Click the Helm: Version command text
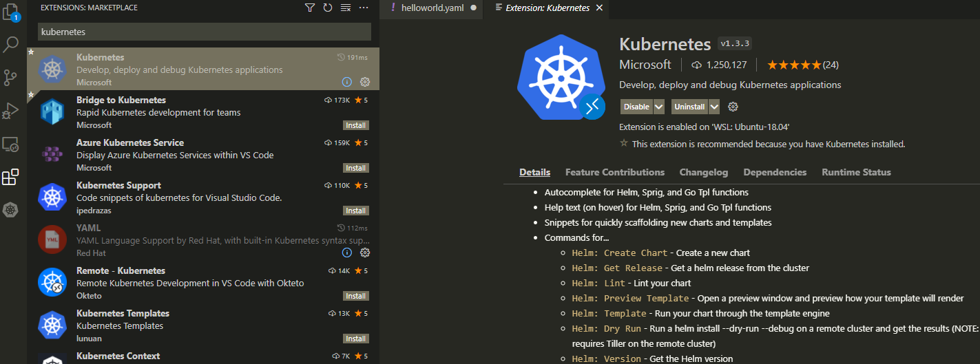The width and height of the screenshot is (980, 364). click(x=606, y=358)
